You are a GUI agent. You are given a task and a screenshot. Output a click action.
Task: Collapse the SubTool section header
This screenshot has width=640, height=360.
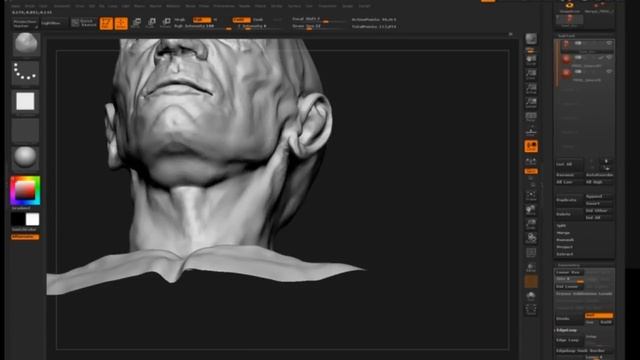(x=567, y=36)
